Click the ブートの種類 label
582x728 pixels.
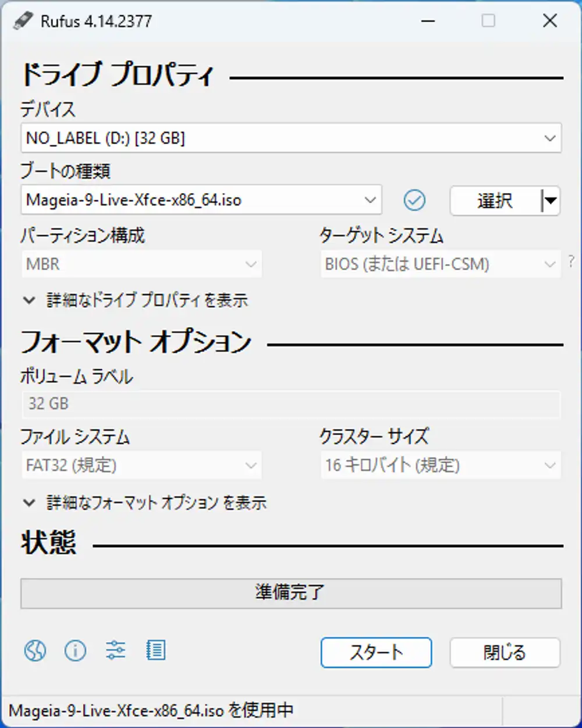tap(65, 171)
